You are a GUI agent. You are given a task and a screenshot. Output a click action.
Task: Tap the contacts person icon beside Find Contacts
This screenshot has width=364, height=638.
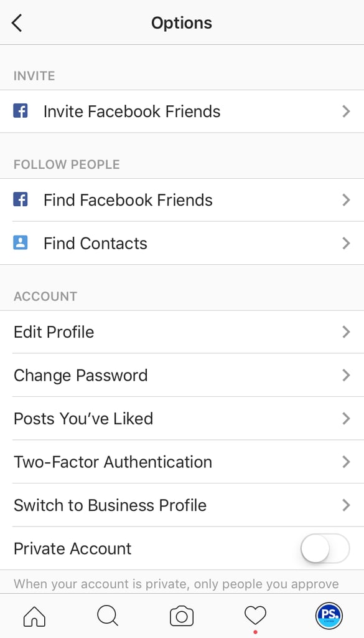pyautogui.click(x=21, y=243)
